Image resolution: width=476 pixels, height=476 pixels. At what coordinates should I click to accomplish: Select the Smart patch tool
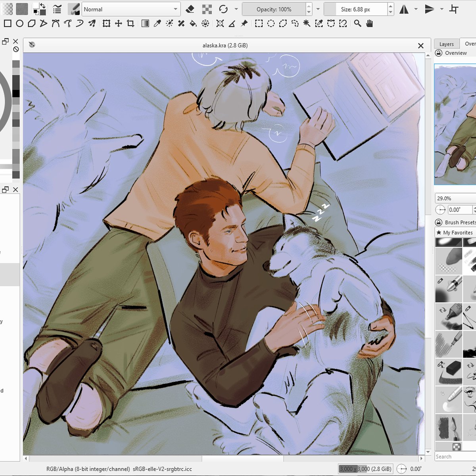tap(181, 24)
